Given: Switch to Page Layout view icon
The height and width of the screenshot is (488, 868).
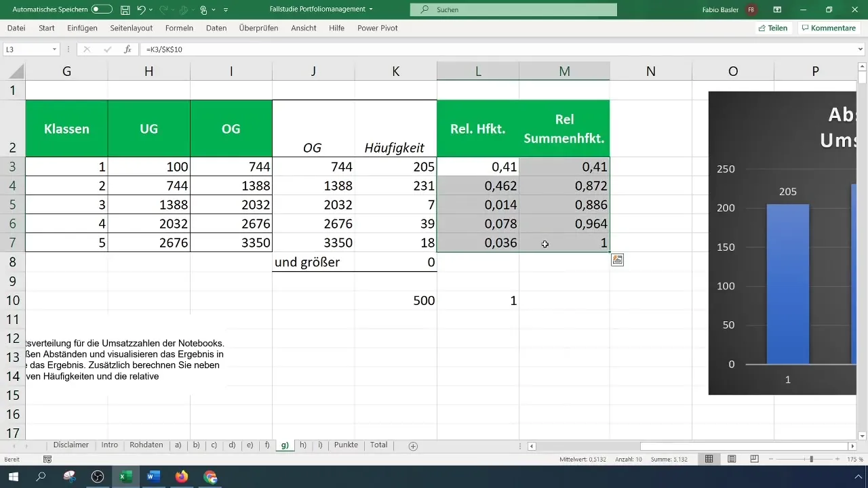Looking at the screenshot, I should coord(732,460).
